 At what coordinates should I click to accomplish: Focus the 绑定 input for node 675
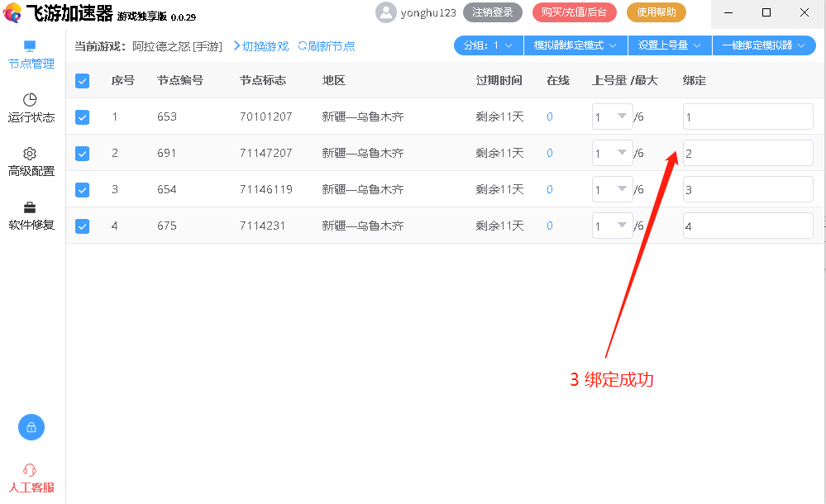pos(748,226)
